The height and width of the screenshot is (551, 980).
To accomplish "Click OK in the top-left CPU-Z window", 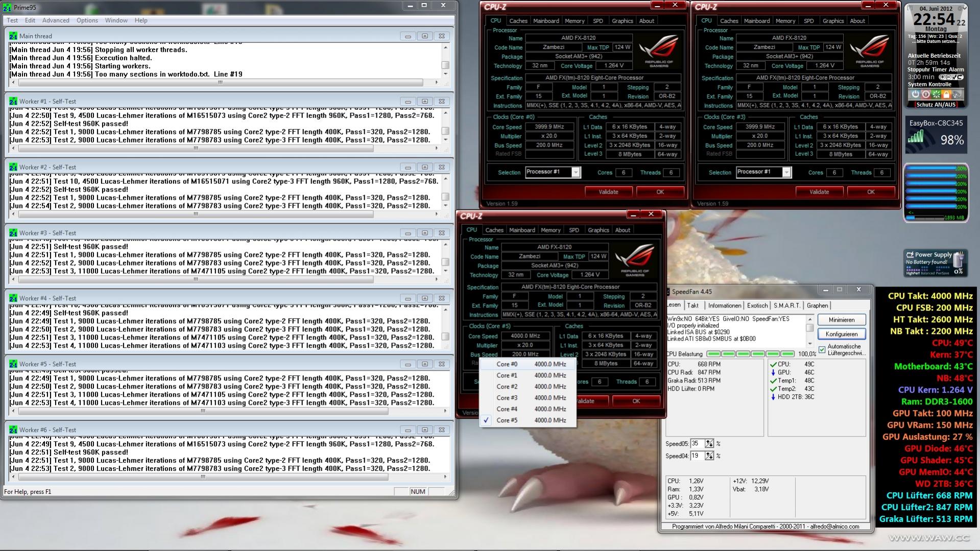I will coord(660,192).
